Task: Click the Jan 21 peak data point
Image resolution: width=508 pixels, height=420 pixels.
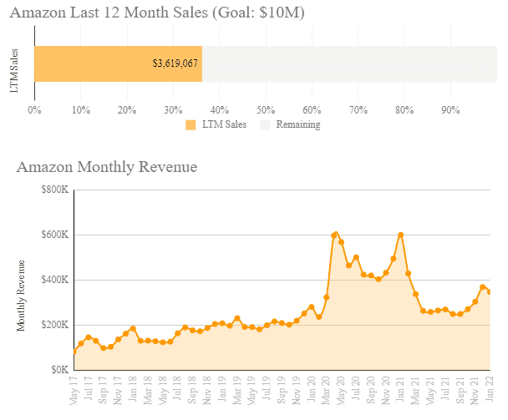Action: click(401, 235)
